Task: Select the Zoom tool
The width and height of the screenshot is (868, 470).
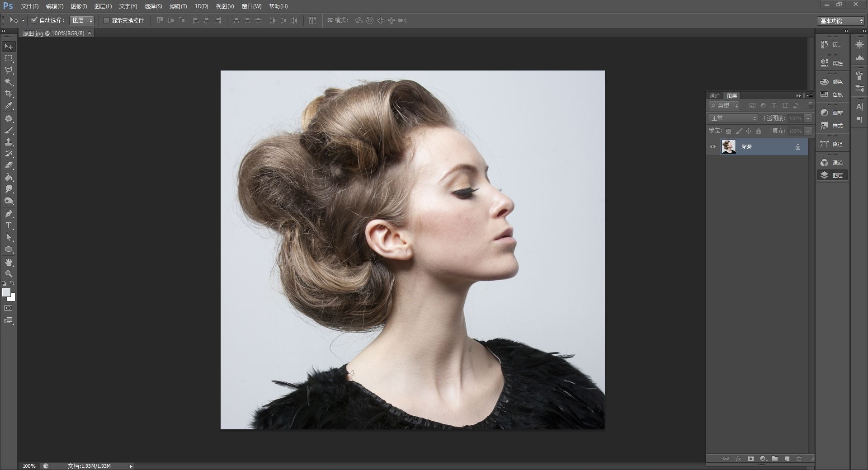Action: [9, 274]
